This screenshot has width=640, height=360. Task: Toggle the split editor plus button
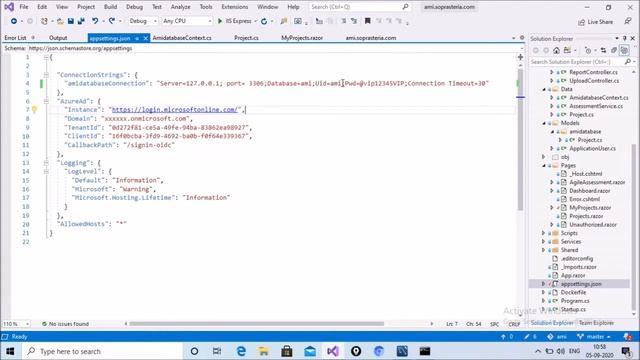(x=520, y=57)
